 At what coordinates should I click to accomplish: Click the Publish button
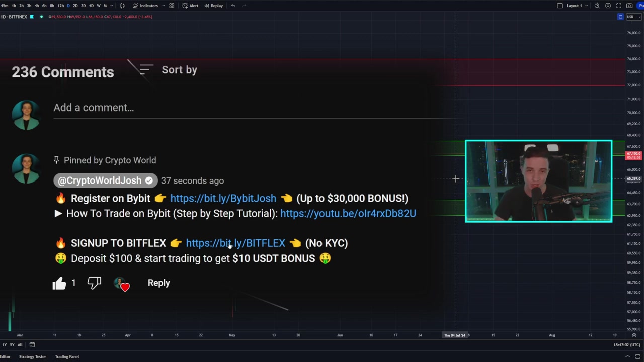point(640,6)
